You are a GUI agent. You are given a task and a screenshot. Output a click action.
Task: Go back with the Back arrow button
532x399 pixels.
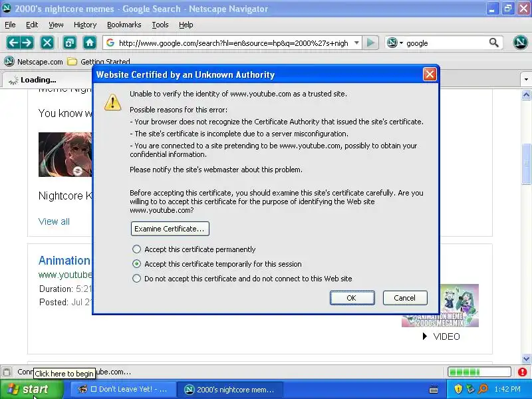[13, 43]
